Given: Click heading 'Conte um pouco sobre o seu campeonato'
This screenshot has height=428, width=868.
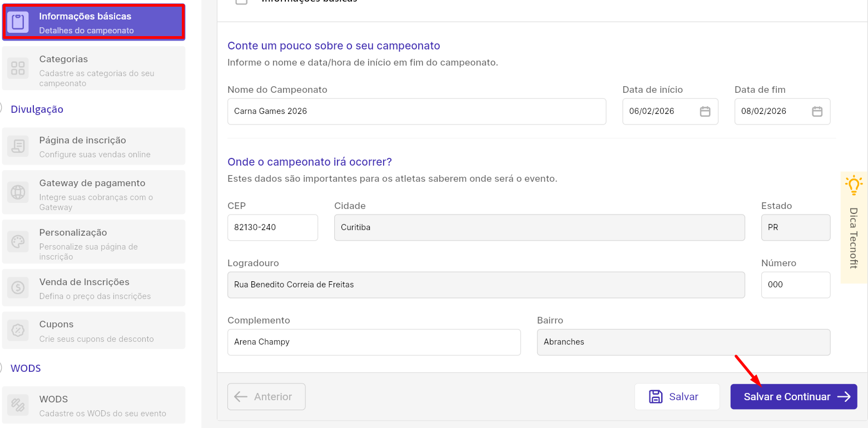Looking at the screenshot, I should [334, 46].
